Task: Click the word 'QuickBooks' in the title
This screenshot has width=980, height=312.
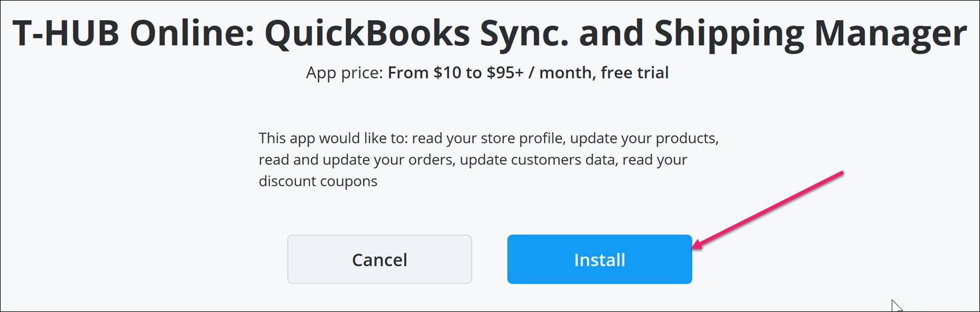Action: [367, 33]
